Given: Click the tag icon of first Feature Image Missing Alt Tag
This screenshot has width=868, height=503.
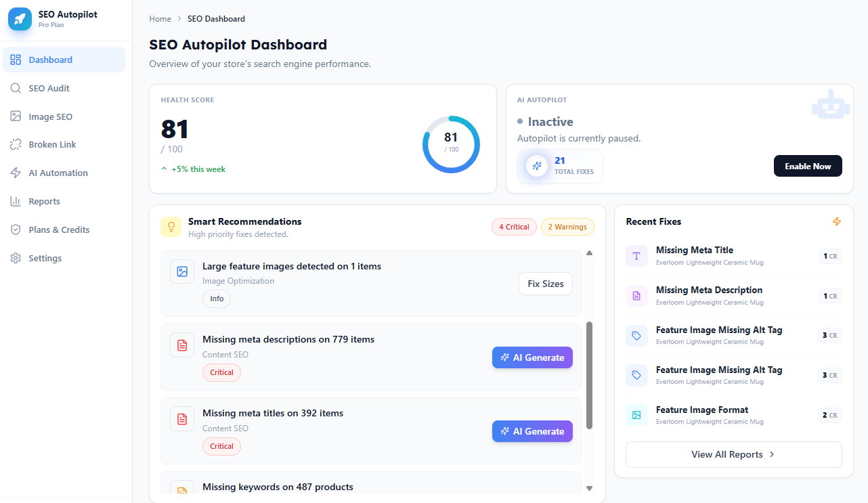Looking at the screenshot, I should tap(636, 336).
